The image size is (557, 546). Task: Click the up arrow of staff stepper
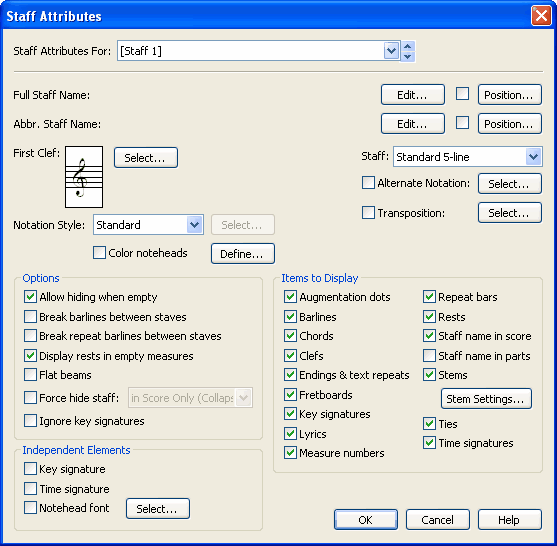point(408,47)
